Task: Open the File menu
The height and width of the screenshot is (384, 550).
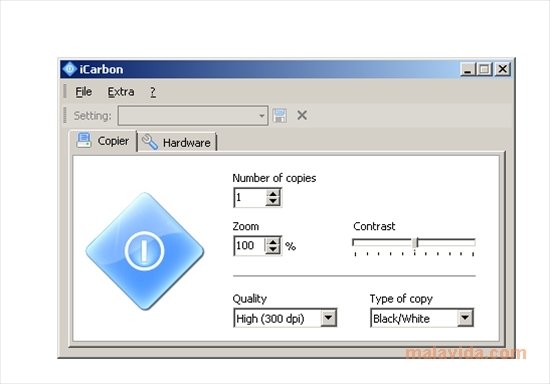Action: tap(83, 92)
